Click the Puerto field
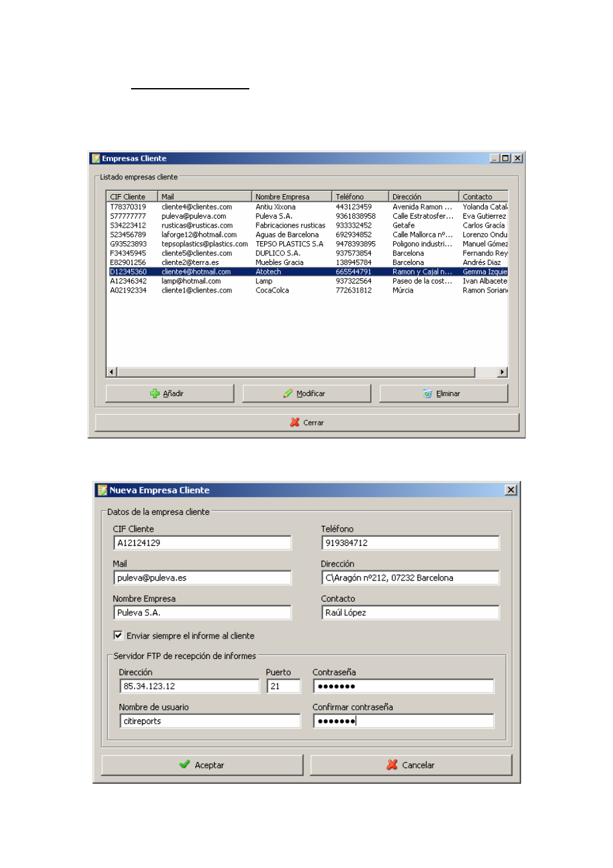Screen dimensions: 613x868 284,686
